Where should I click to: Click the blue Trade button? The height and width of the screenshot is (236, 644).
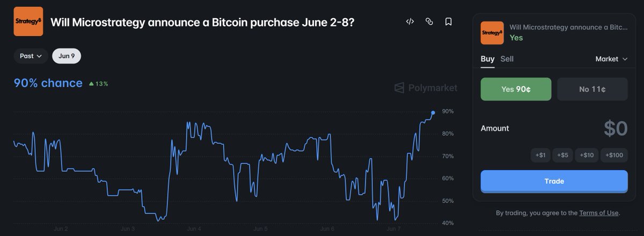[554, 181]
